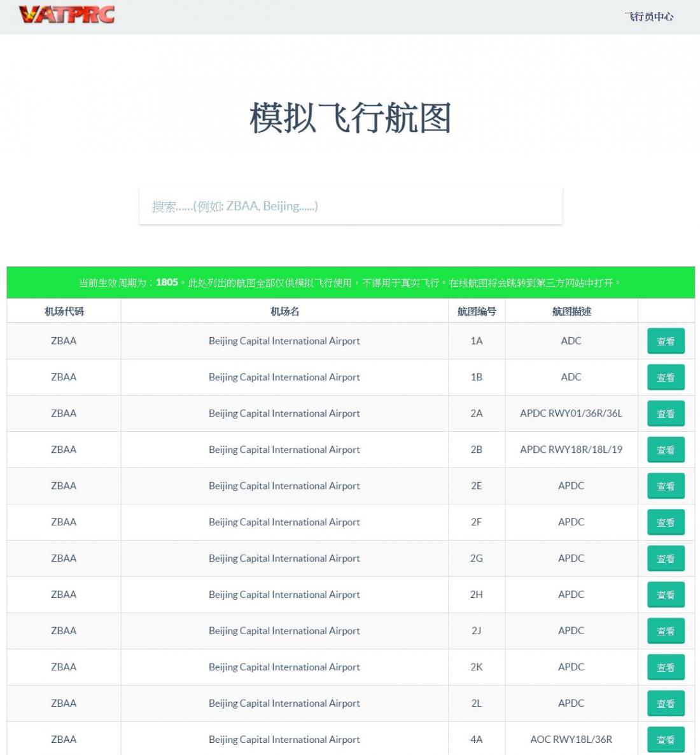Click the VATPRC logo
Viewport: 700px width, 755px height.
(x=66, y=15)
